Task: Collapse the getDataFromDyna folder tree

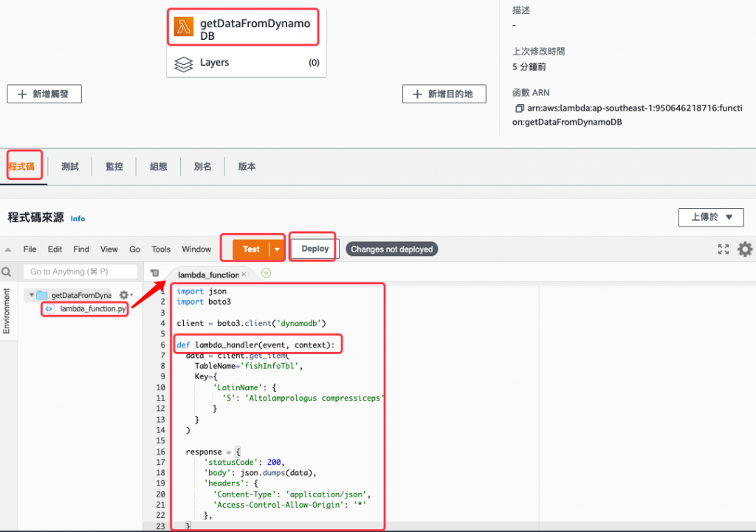Action: pos(31,294)
